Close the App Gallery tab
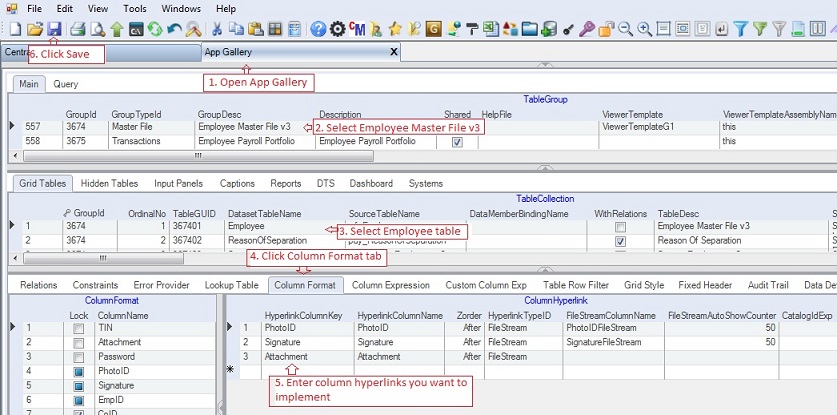 pos(394,52)
